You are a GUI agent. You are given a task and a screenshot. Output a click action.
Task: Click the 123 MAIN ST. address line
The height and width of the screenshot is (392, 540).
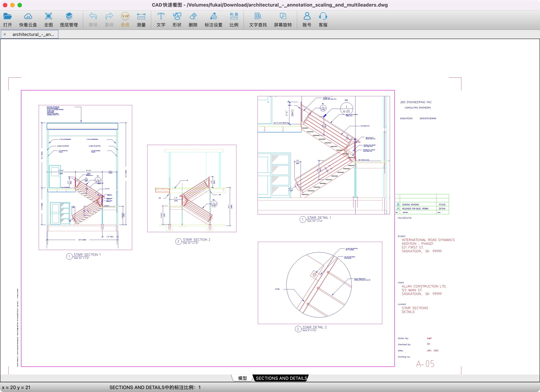tap(412, 290)
